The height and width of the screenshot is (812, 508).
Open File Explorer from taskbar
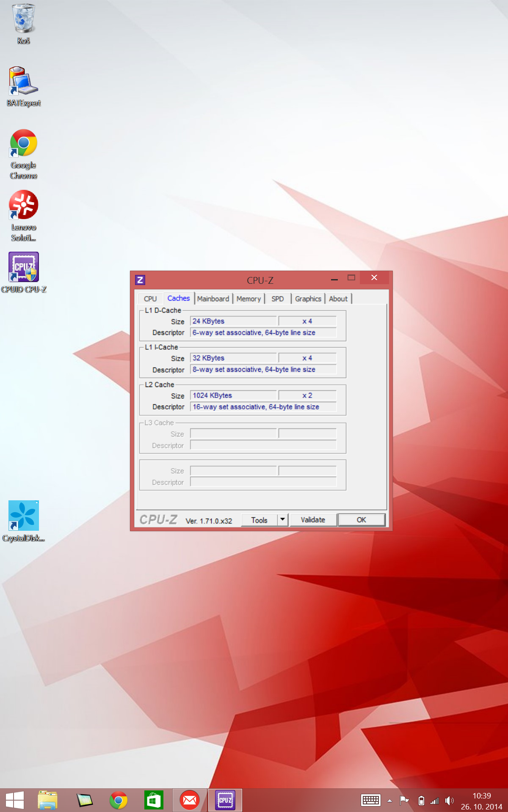[x=47, y=800]
